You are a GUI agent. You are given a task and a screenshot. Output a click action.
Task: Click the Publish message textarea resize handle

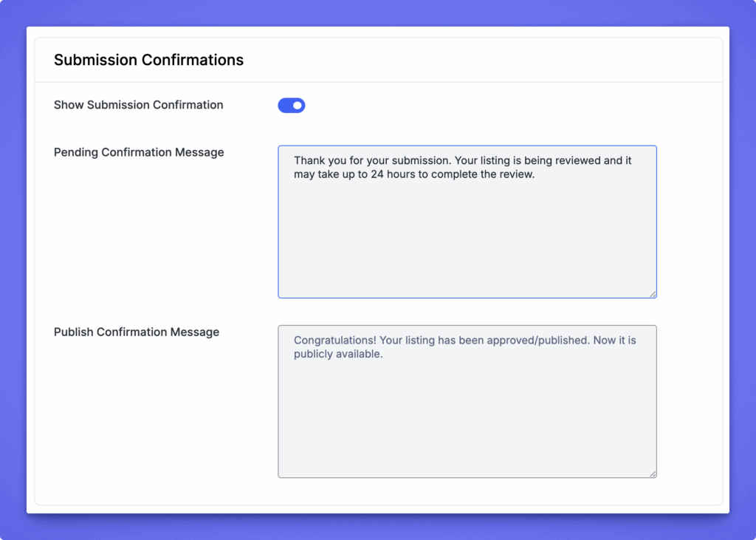coord(653,474)
